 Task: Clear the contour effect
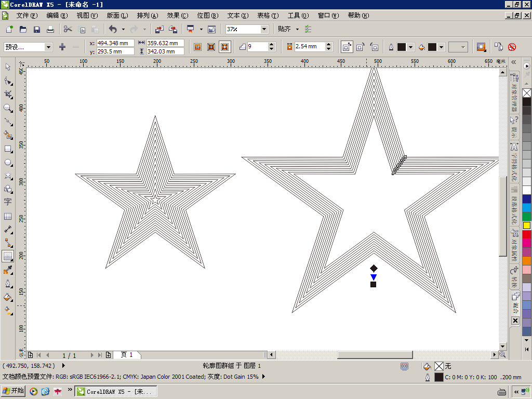point(512,47)
